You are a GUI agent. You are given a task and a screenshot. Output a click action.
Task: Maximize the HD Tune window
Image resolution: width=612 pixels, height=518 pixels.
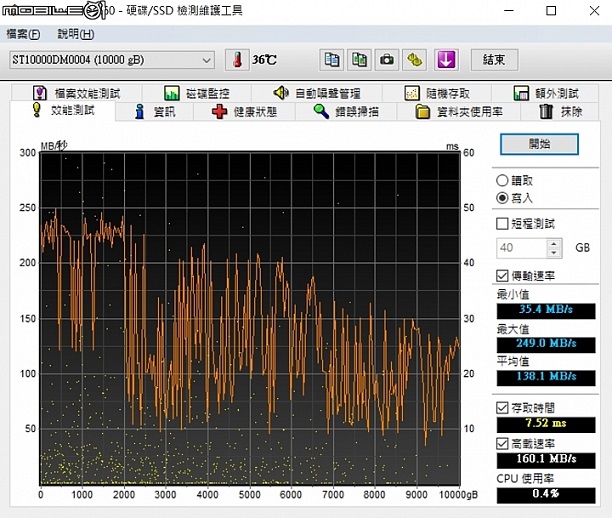coord(551,11)
